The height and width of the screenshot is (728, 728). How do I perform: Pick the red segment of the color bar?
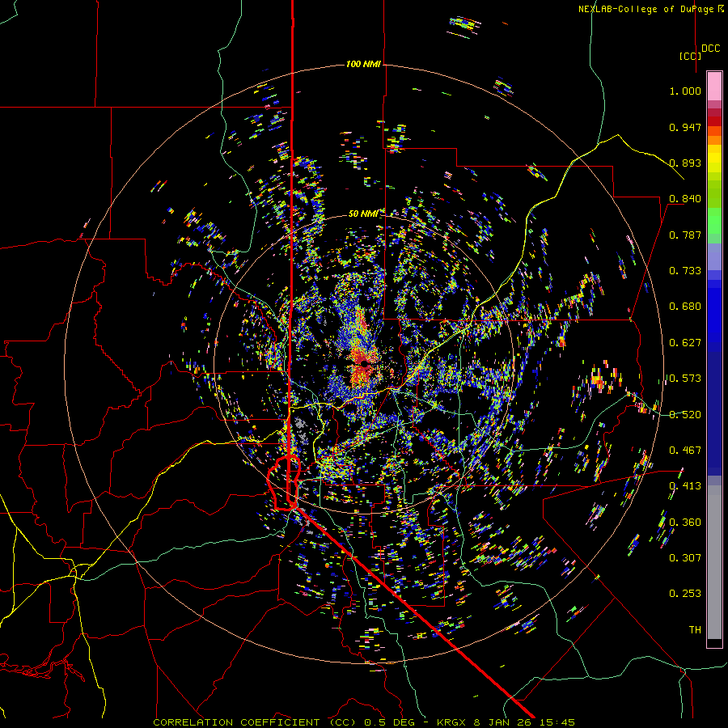714,121
